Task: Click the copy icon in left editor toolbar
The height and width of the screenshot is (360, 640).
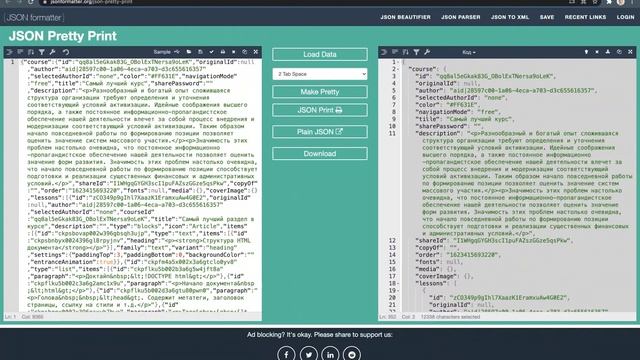Action: 245,52
